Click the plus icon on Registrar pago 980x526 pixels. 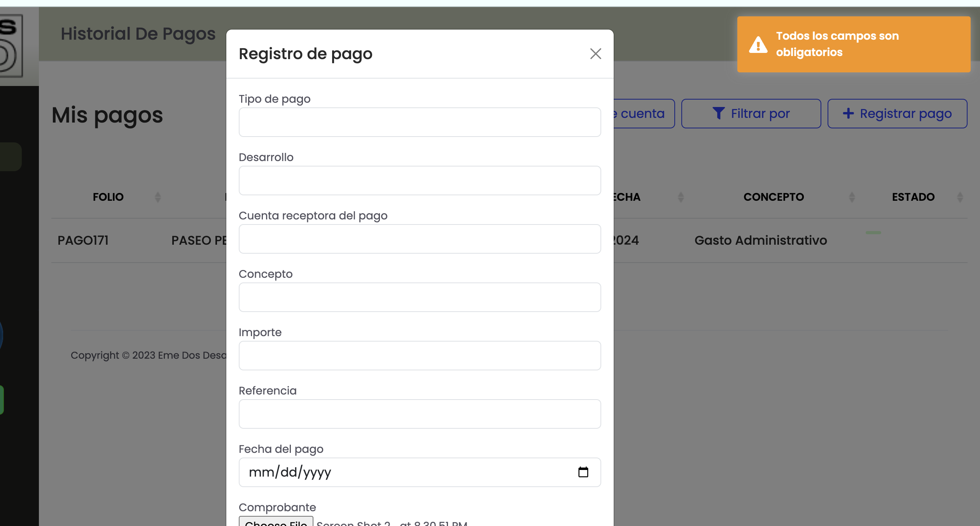click(848, 113)
